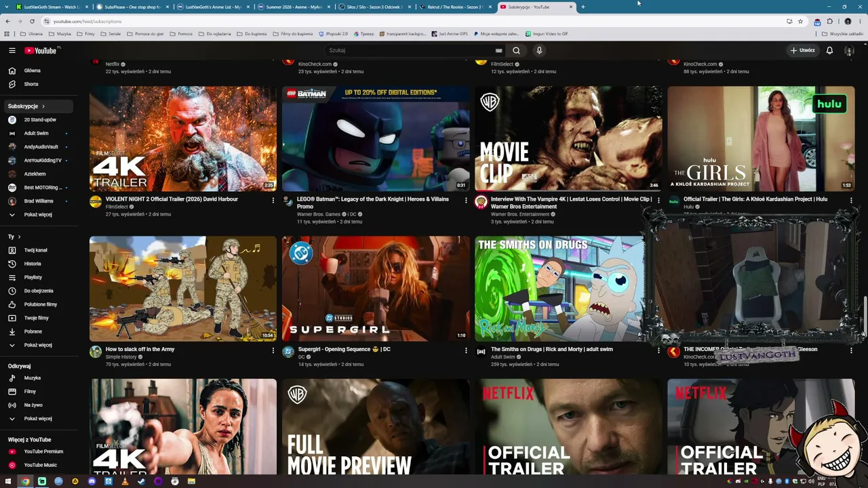Click the YouTube logo

click(41, 50)
